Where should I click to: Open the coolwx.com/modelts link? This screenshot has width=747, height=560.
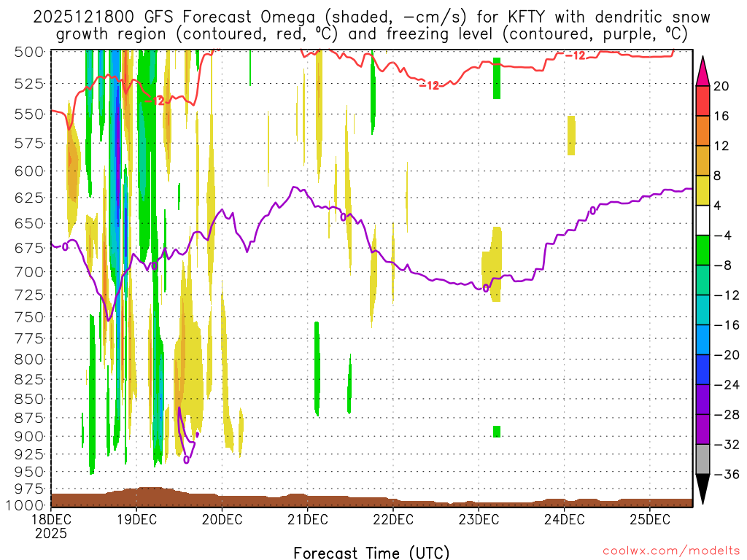pyautogui.click(x=672, y=551)
